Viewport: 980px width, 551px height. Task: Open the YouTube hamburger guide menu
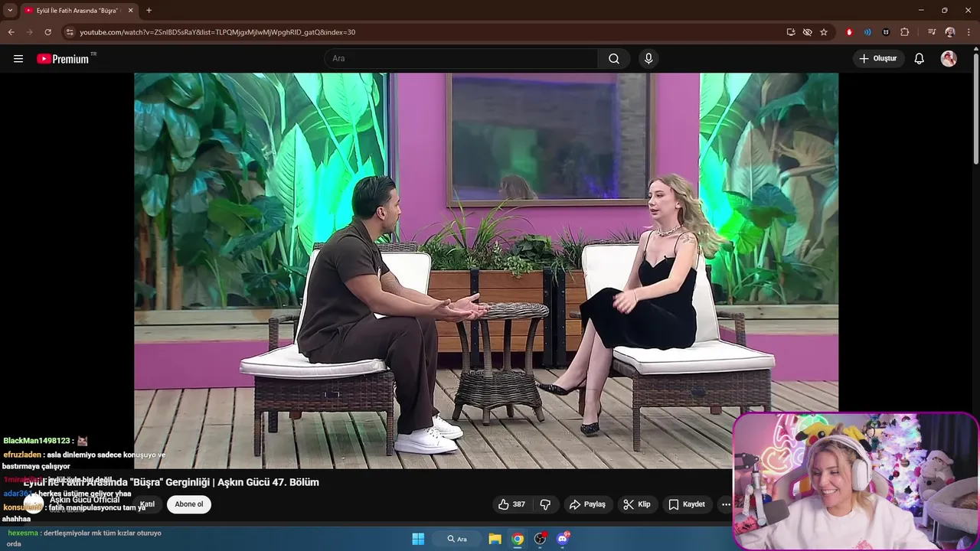18,59
